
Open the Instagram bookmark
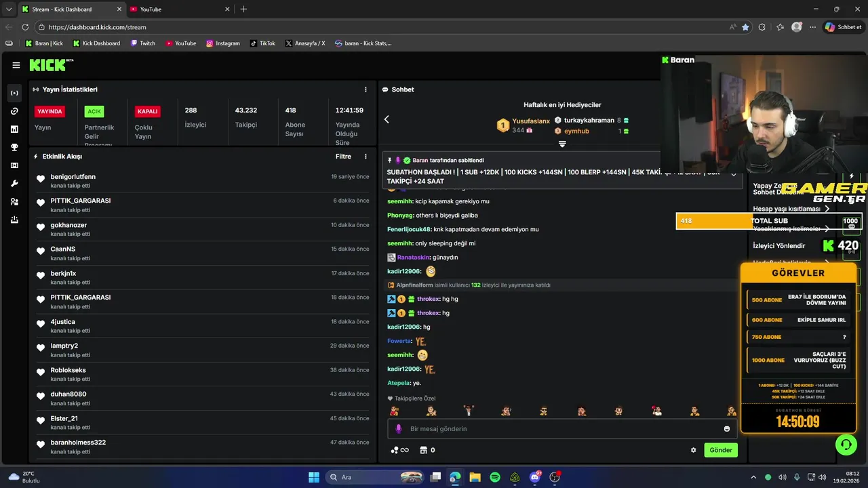click(x=223, y=43)
